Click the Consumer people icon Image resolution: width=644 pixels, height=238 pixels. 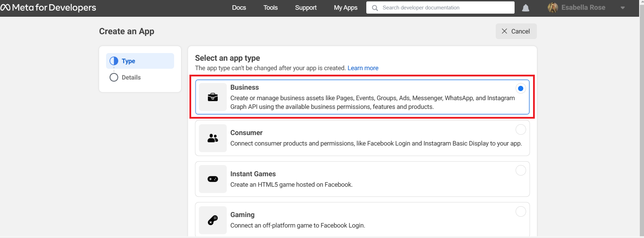coord(213,138)
